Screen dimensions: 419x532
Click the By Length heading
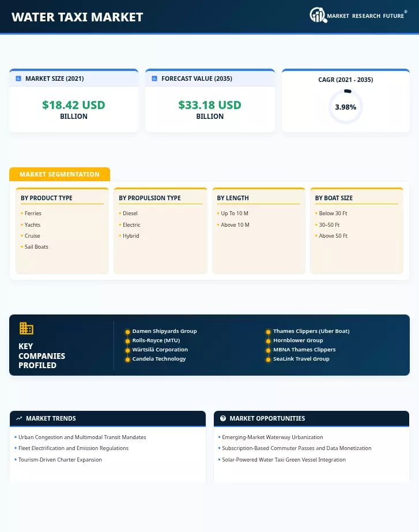(x=233, y=198)
